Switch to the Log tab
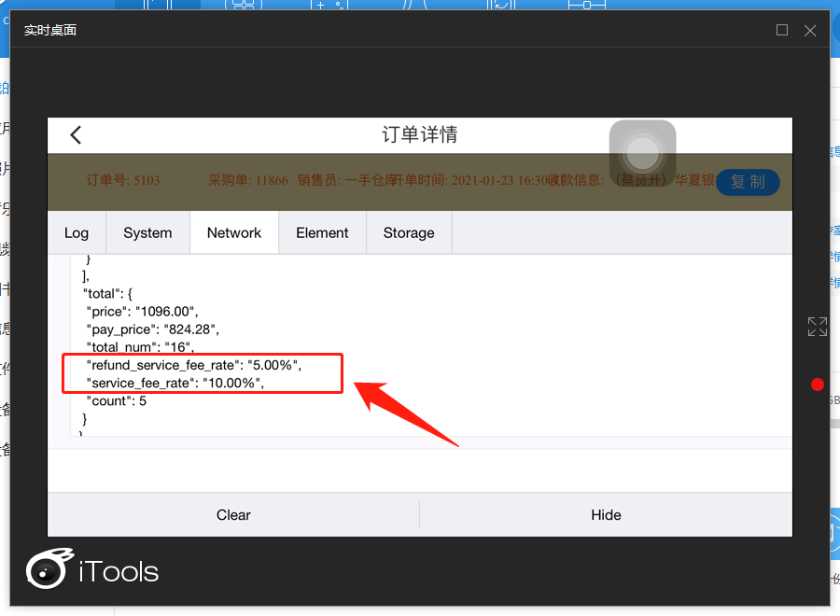Image resolution: width=840 pixels, height=616 pixels. click(77, 232)
